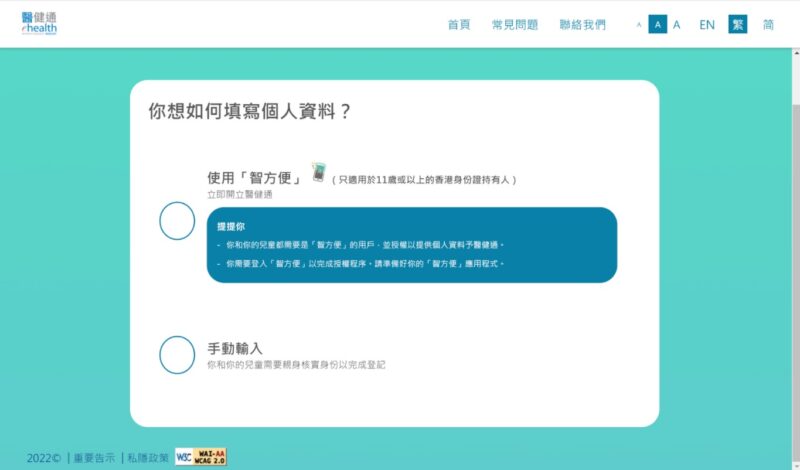Select the smallest font size A
The image size is (800, 470).
pos(639,25)
